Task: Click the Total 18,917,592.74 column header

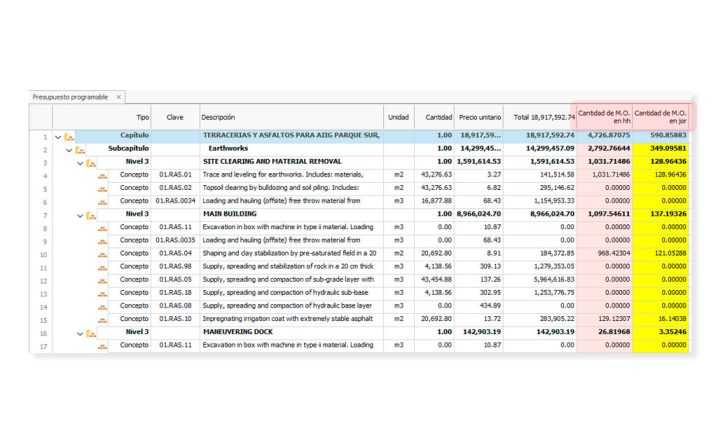Action: point(540,117)
